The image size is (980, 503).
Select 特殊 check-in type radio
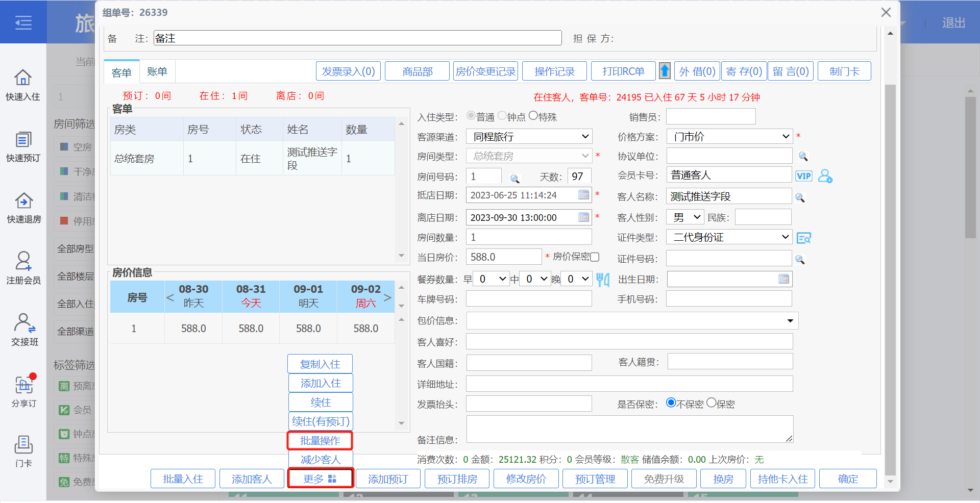[533, 116]
